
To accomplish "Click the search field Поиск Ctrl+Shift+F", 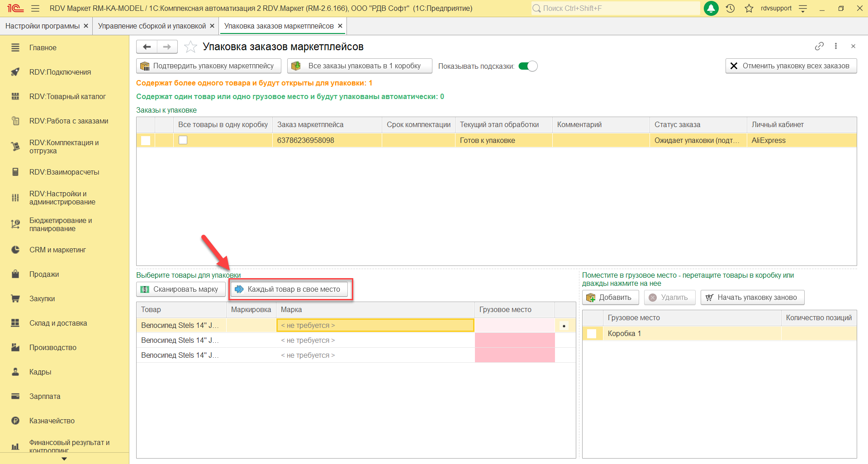I will click(x=615, y=9).
